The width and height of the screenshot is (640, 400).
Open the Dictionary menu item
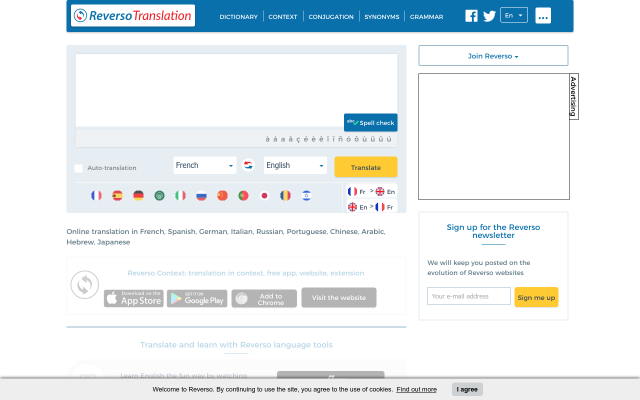pos(238,17)
